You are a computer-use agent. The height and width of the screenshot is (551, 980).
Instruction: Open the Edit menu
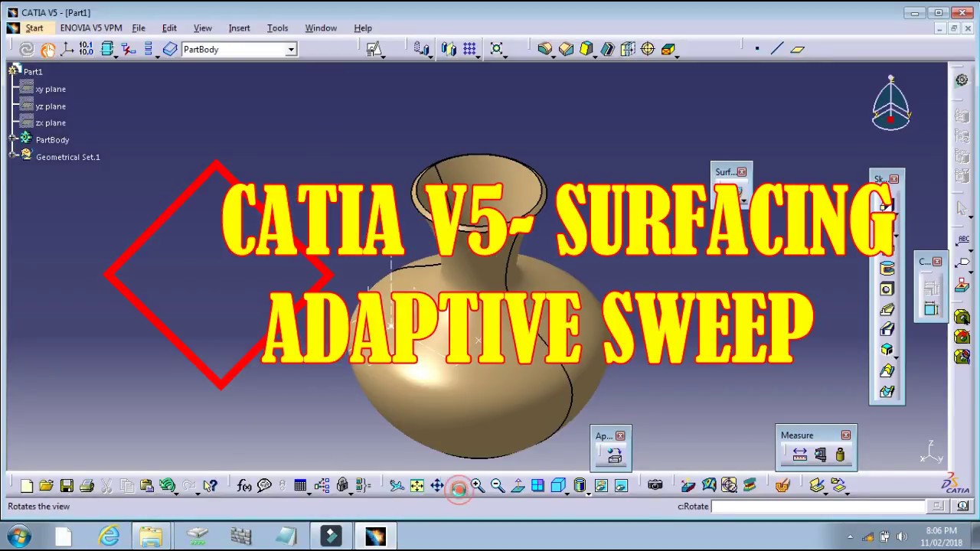(x=169, y=28)
